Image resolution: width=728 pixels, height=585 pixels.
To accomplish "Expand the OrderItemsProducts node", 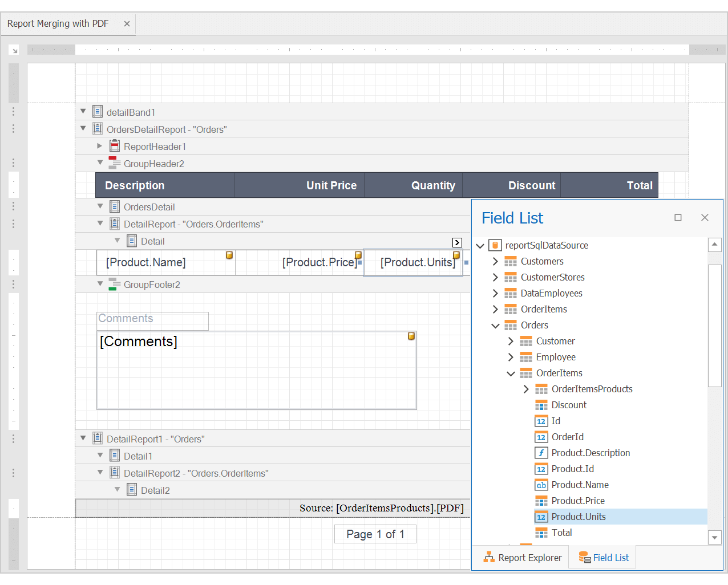I will pos(526,389).
